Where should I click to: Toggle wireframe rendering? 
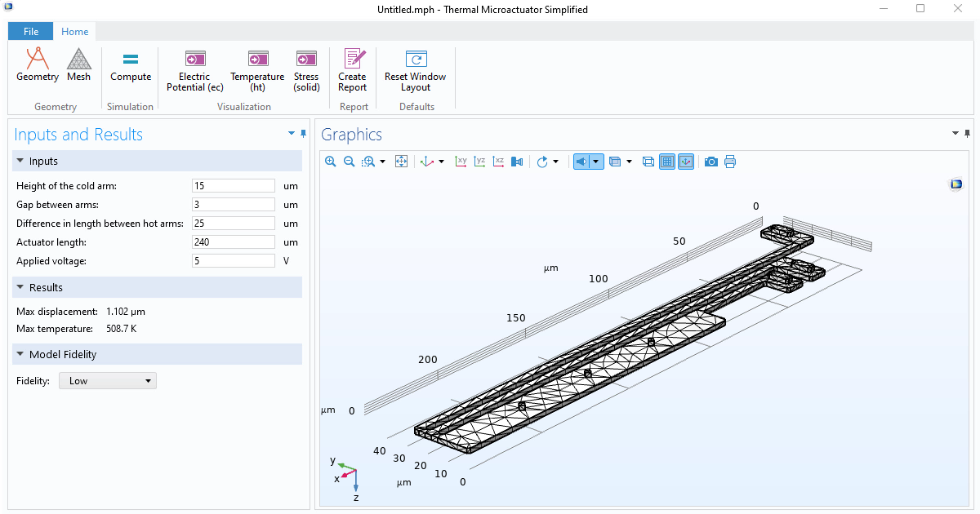coord(648,162)
